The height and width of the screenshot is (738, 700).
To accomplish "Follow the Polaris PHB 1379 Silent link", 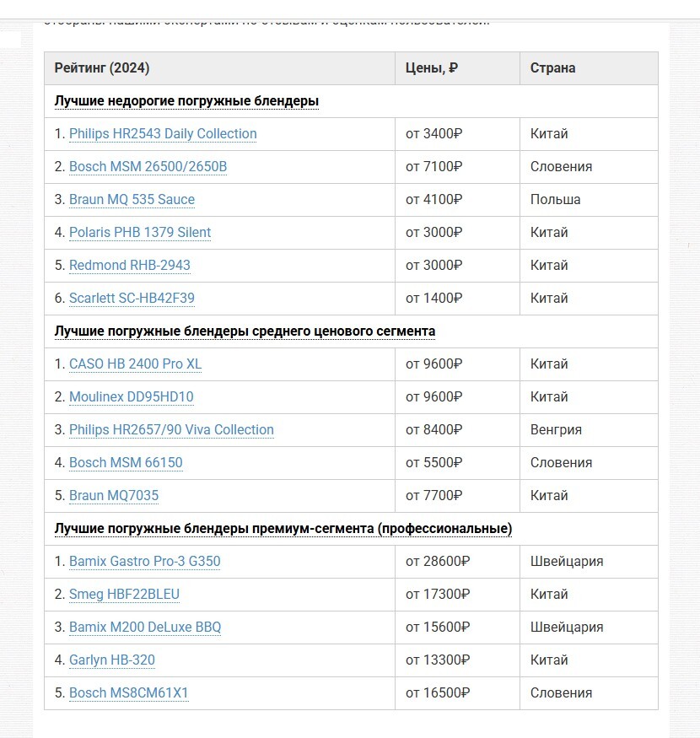I will click(140, 232).
